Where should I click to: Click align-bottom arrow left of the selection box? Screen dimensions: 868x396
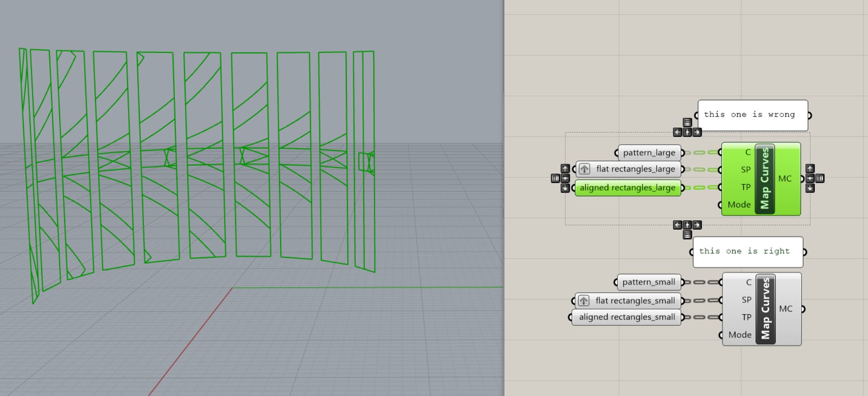[x=565, y=188]
